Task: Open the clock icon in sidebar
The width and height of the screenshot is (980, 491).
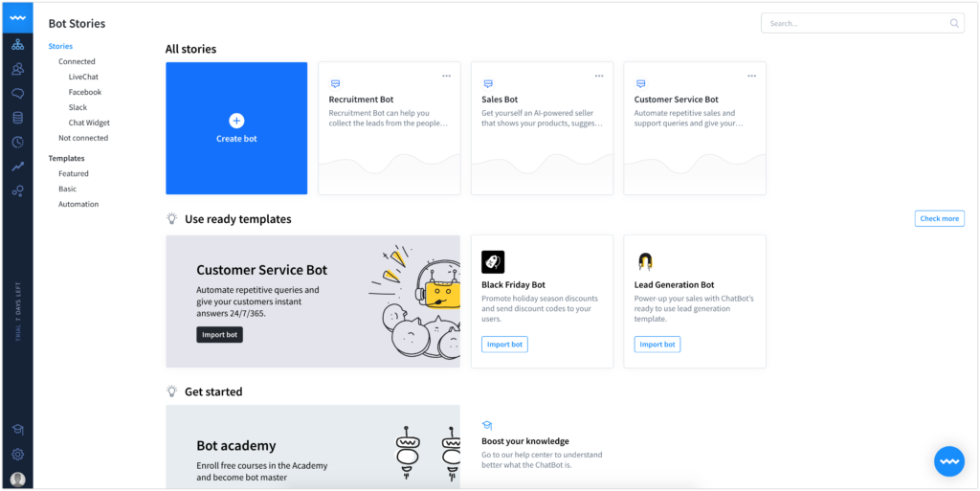Action: (17, 143)
